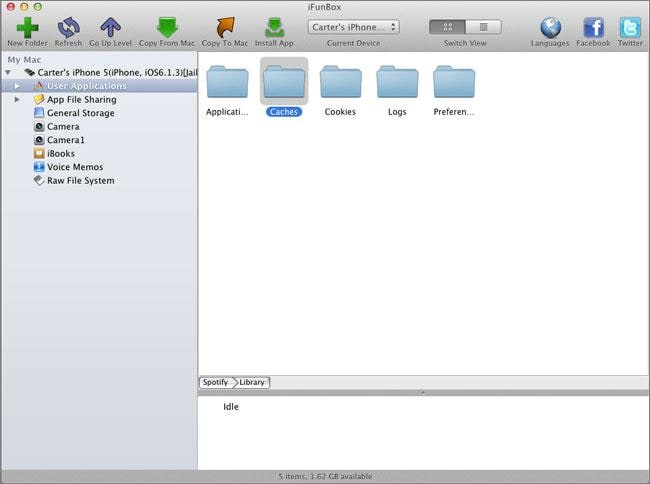Viewport: 650px width, 484px height.
Task: Click the Raw File System icon
Action: pyautogui.click(x=39, y=181)
